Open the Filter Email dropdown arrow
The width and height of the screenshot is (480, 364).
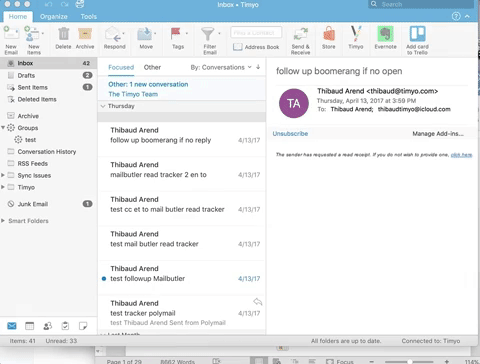coord(219,33)
